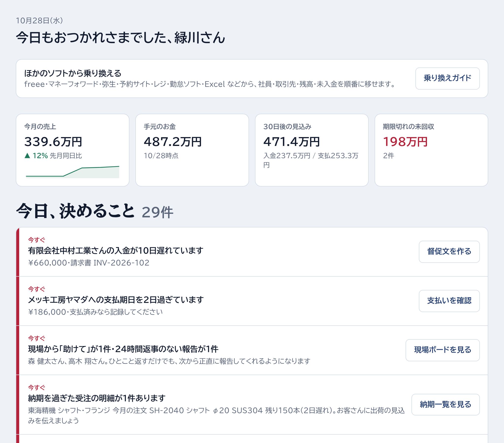Select 現場から「助けて」が1件 row title

[123, 349]
